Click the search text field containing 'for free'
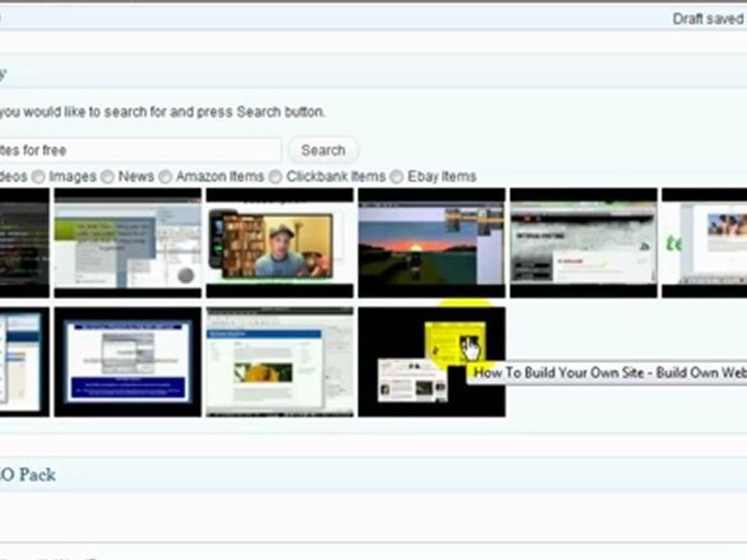The image size is (747, 560). coord(141,150)
